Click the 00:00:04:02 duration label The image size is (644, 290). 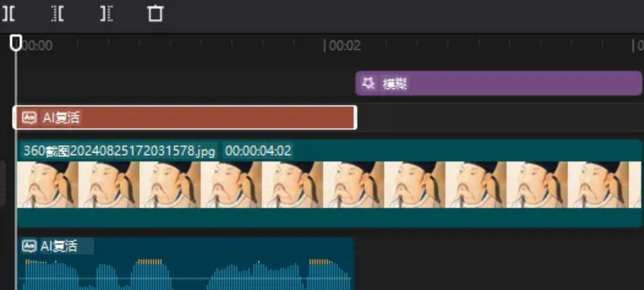pos(258,151)
